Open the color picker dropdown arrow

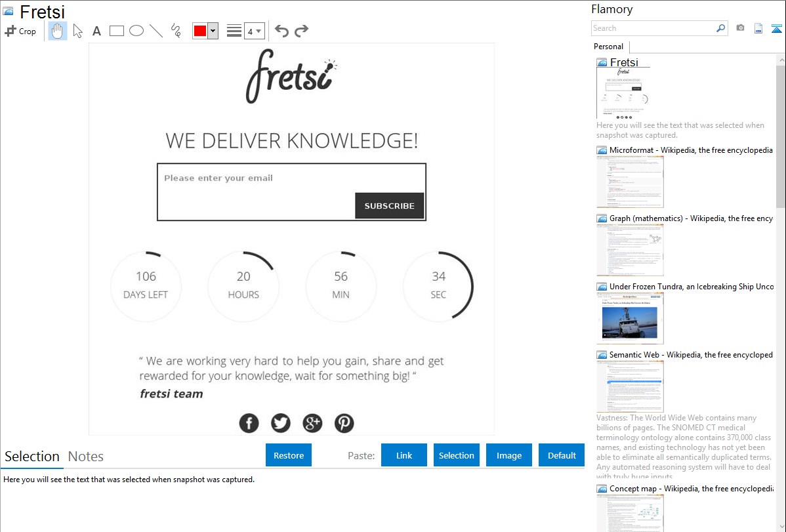[213, 31]
